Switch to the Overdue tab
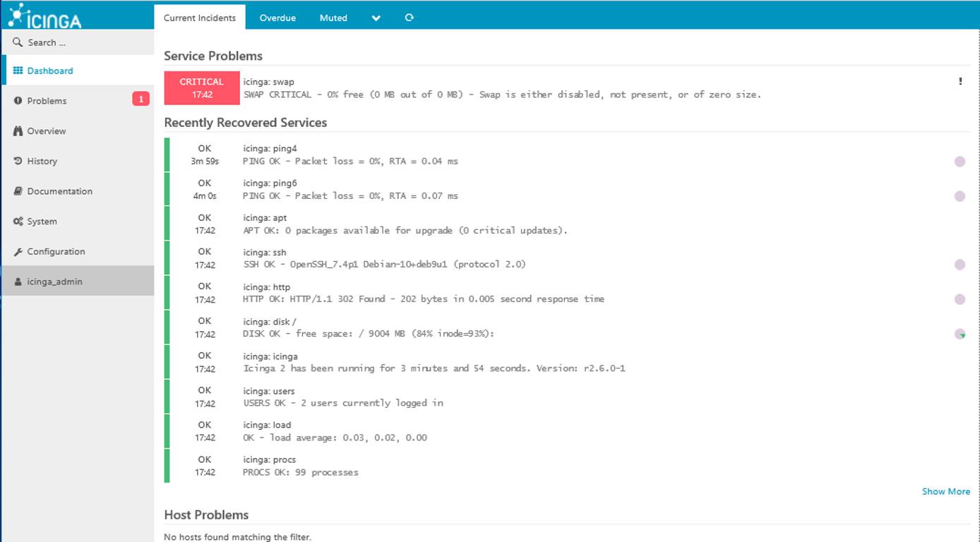Screen dimensions: 980x542 [277, 18]
